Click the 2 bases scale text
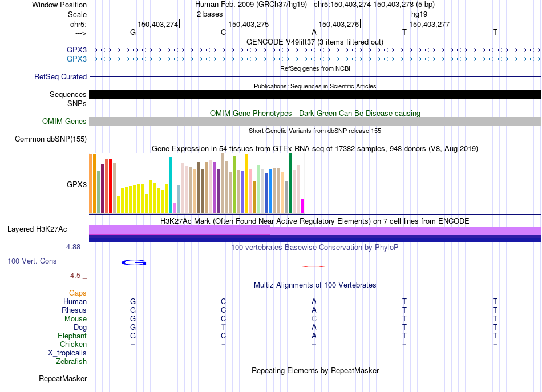542x392 pixels. tap(209, 14)
